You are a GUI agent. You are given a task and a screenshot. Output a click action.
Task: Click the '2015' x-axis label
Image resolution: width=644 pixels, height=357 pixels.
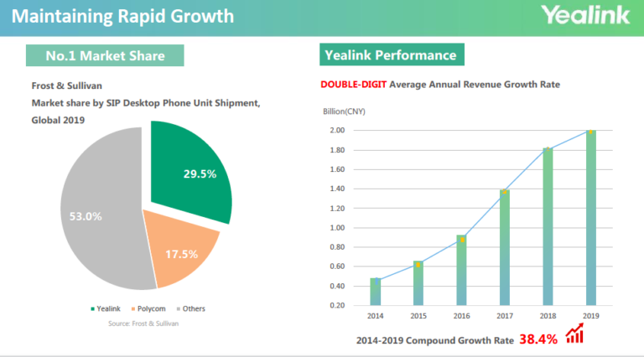418,316
